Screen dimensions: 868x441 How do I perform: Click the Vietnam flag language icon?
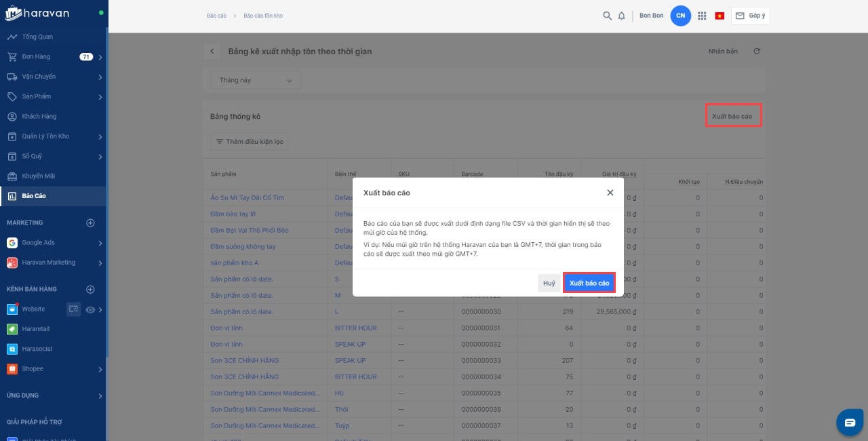click(x=719, y=16)
